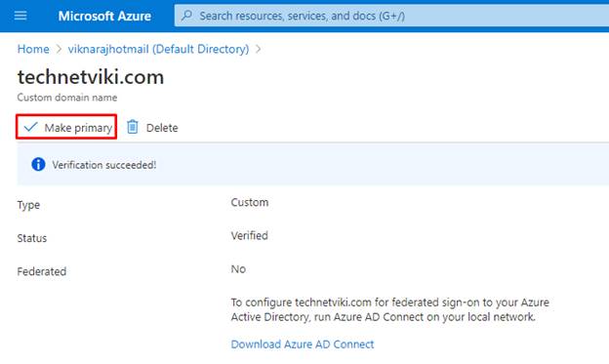Open the hamburger portal menu
Screen dimensions: 609x364
coord(20,16)
